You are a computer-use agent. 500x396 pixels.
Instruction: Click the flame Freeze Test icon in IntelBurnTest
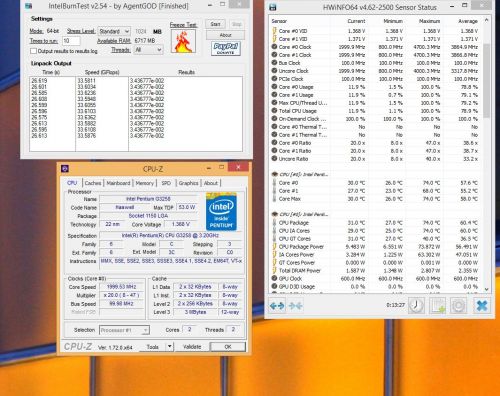pyautogui.click(x=183, y=41)
